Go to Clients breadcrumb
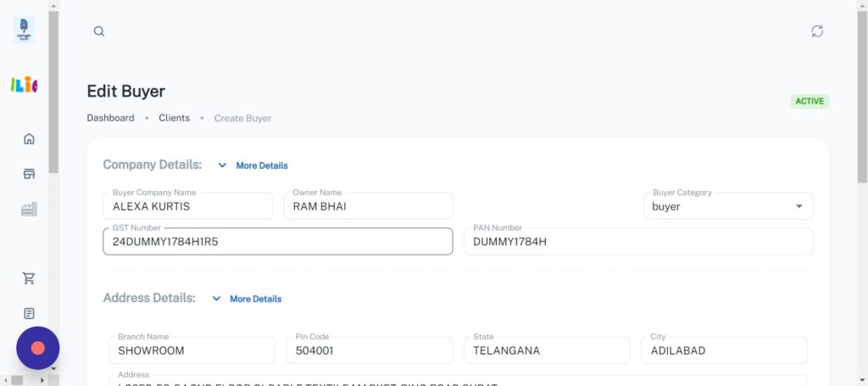 tap(174, 118)
